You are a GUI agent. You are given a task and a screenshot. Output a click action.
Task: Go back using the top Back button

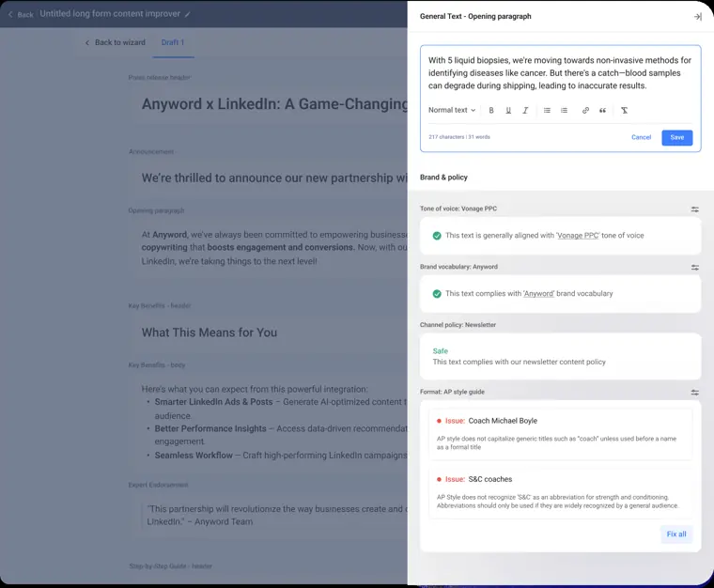click(x=21, y=15)
